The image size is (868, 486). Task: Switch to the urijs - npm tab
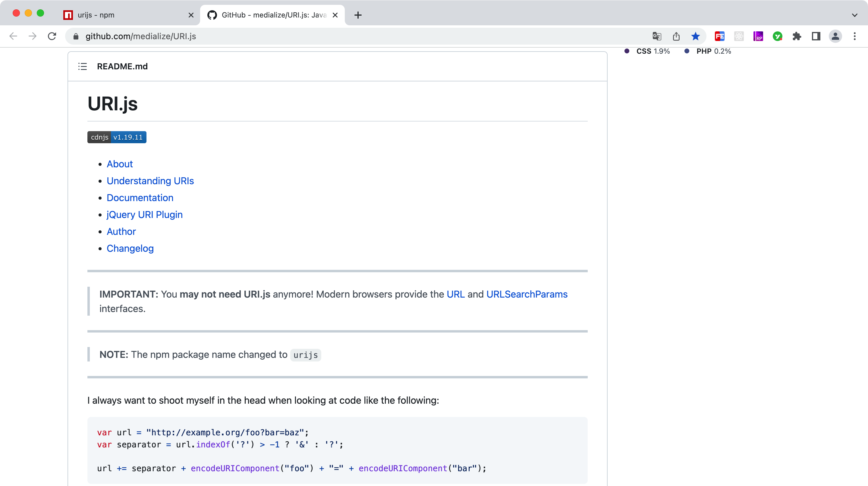click(x=125, y=15)
